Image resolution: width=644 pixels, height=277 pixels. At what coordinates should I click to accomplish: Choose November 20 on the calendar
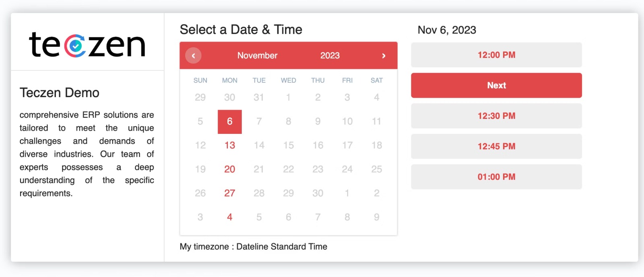pyautogui.click(x=229, y=169)
